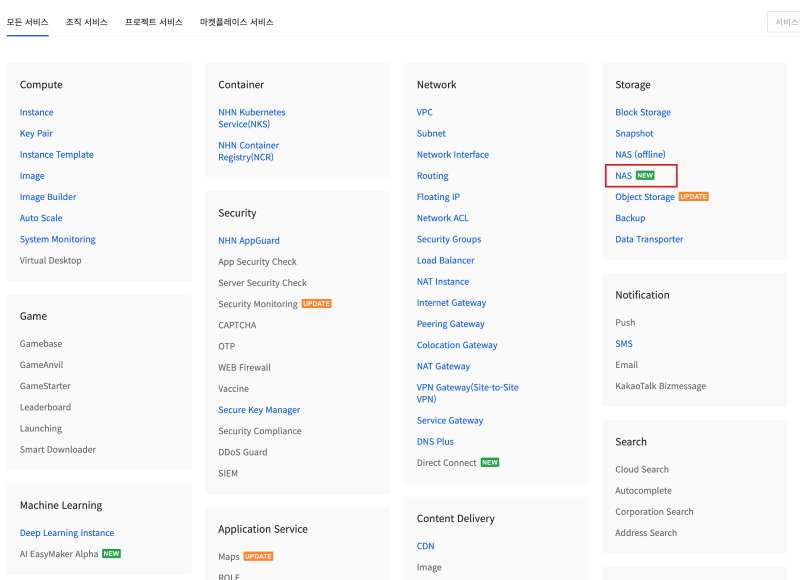The height and width of the screenshot is (580, 800).
Task: Open NAS (offline) link
Action: pos(640,155)
